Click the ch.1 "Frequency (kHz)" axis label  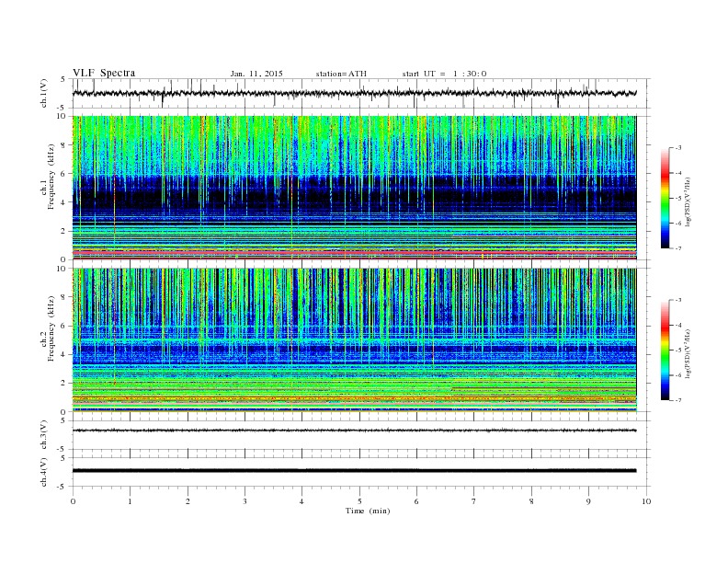coord(51,177)
